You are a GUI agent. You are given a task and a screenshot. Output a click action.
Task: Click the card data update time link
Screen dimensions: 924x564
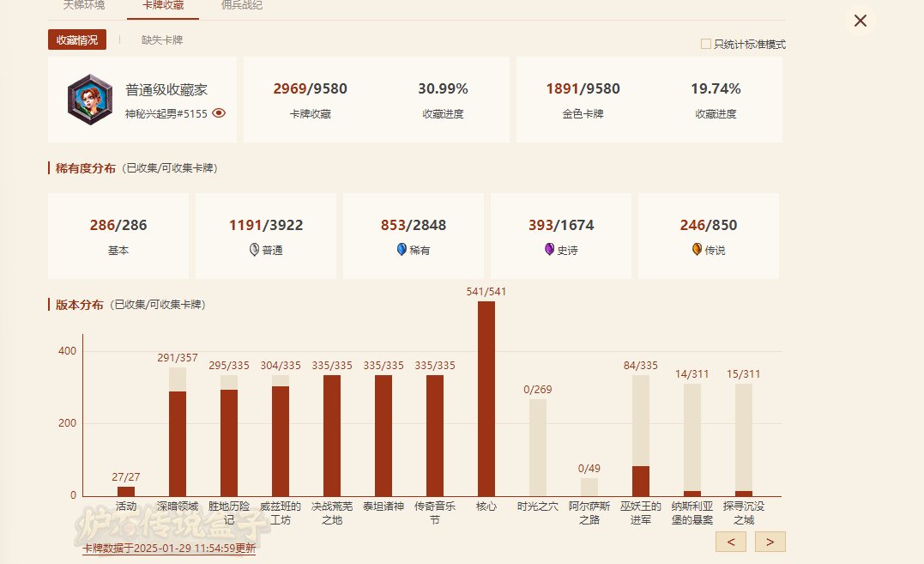(169, 548)
